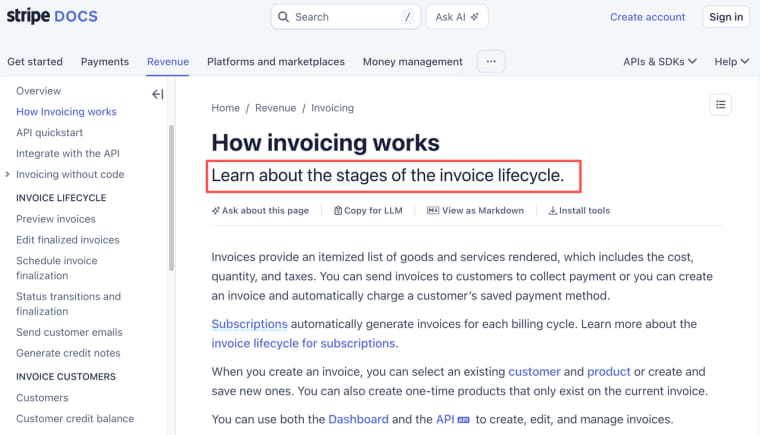Open Schedule invoice finalization page
The width and height of the screenshot is (760, 435).
(x=57, y=268)
